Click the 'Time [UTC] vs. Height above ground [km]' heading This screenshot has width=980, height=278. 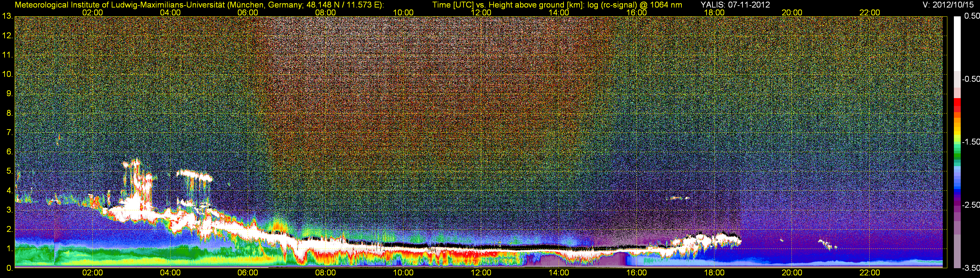tap(508, 5)
